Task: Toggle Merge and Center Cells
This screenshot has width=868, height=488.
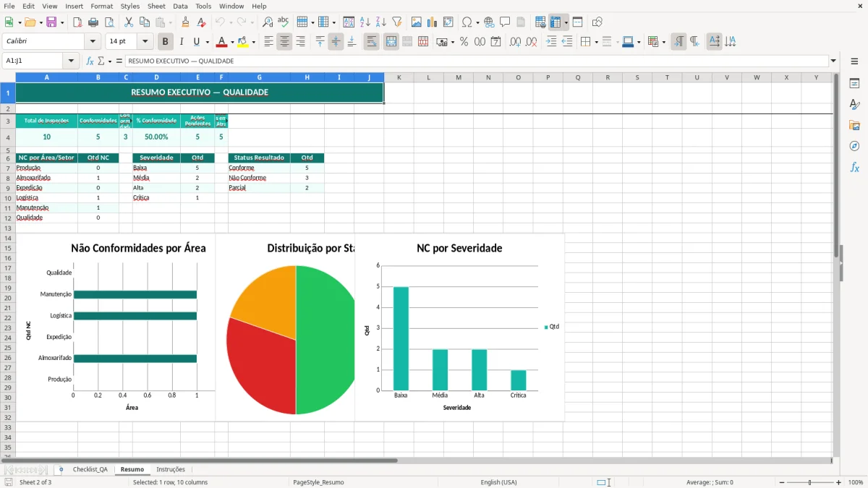Action: [391, 42]
